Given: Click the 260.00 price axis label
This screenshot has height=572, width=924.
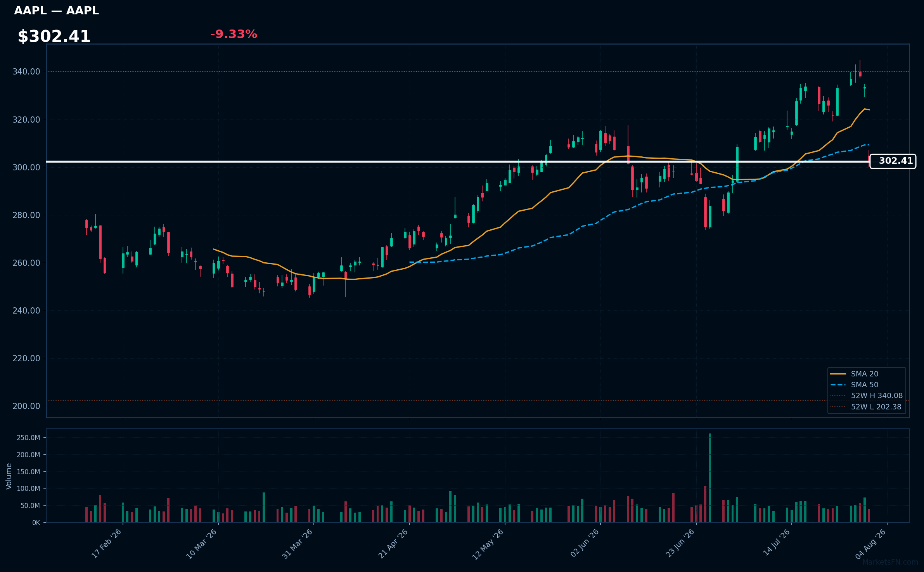Looking at the screenshot, I should pyautogui.click(x=26, y=263).
